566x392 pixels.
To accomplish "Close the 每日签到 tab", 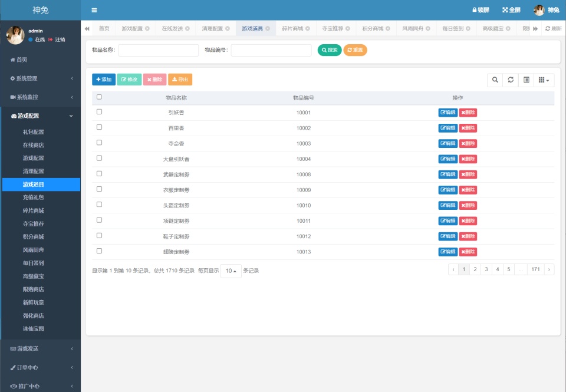I will [x=468, y=28].
